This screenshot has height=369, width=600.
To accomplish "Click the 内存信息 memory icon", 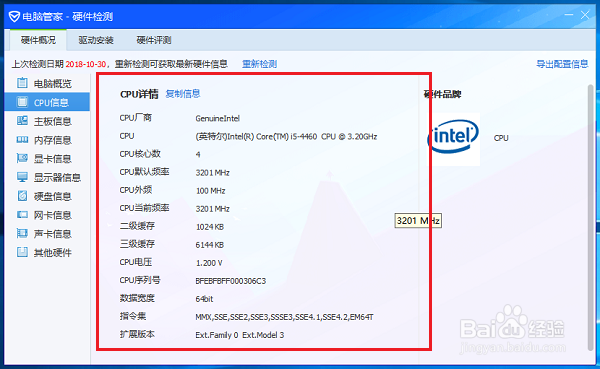I will (x=22, y=139).
